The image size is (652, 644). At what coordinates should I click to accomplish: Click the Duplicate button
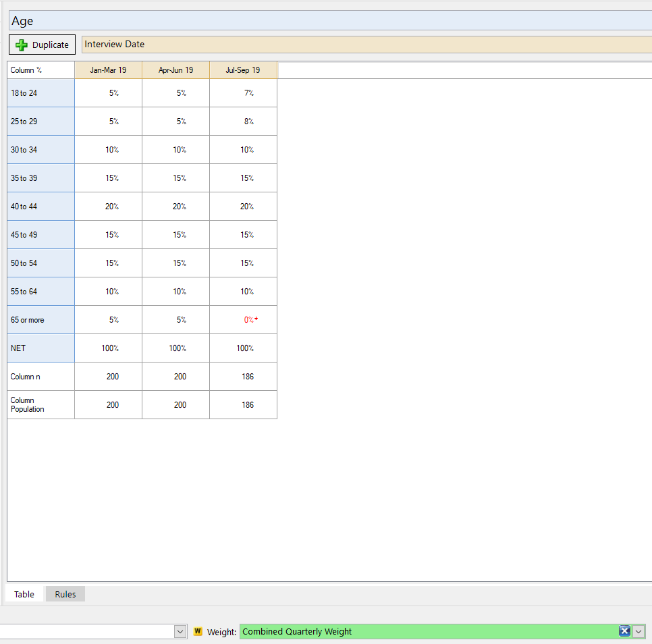[42, 45]
